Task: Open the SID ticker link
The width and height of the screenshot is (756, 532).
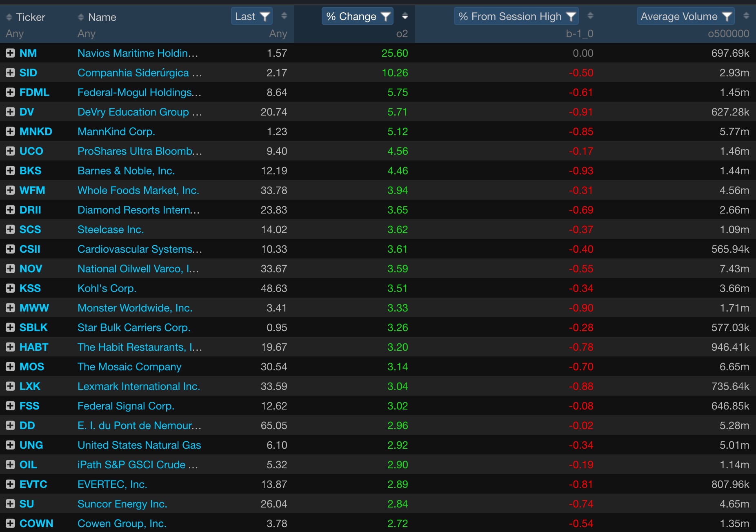Action: click(x=28, y=73)
